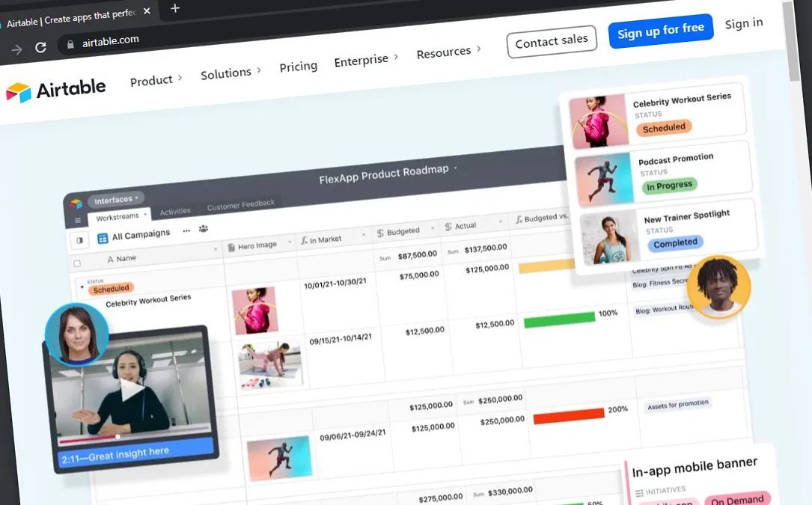Open the Sign in link
This screenshot has width=812, height=505.
pos(744,23)
